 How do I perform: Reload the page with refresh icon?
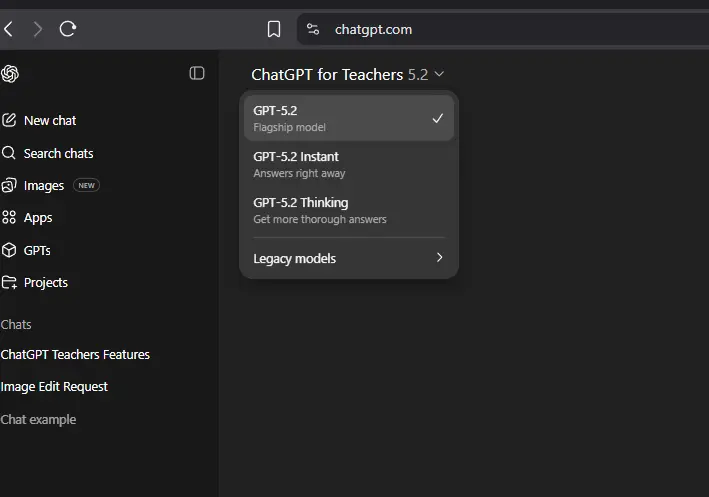pyautogui.click(x=68, y=29)
